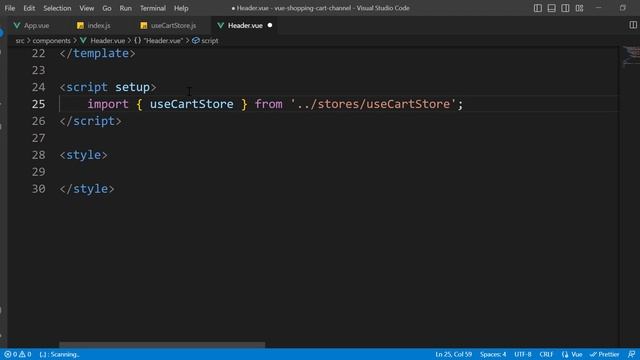Click the horizontal scrollbar thumb
640x360 pixels.
pyautogui.click(x=162, y=345)
